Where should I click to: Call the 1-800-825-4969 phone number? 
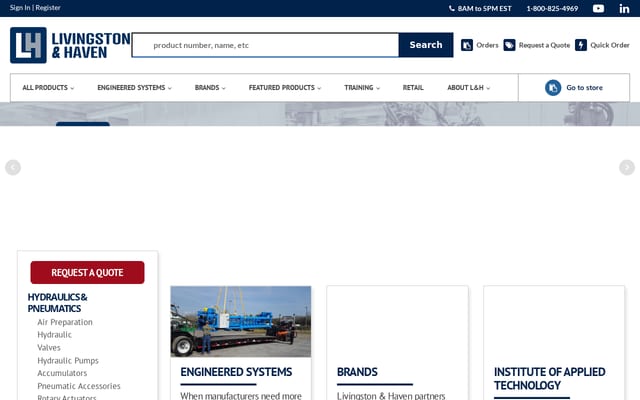tap(552, 8)
